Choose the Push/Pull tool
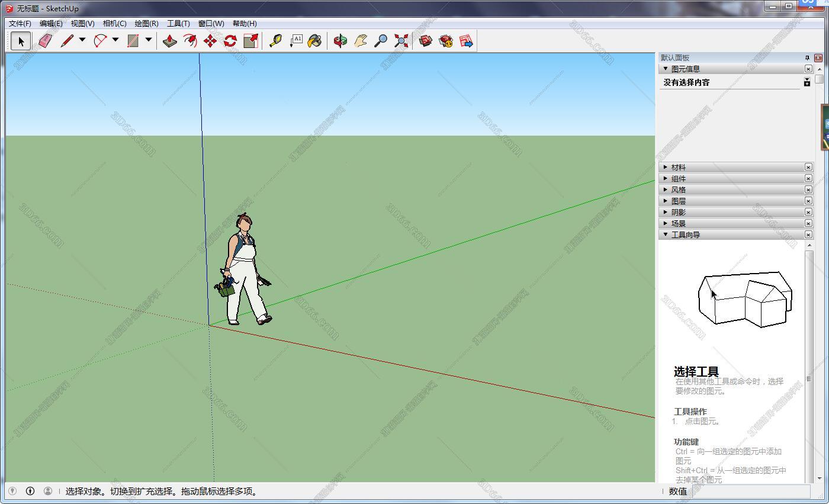829x504 pixels. (x=169, y=40)
